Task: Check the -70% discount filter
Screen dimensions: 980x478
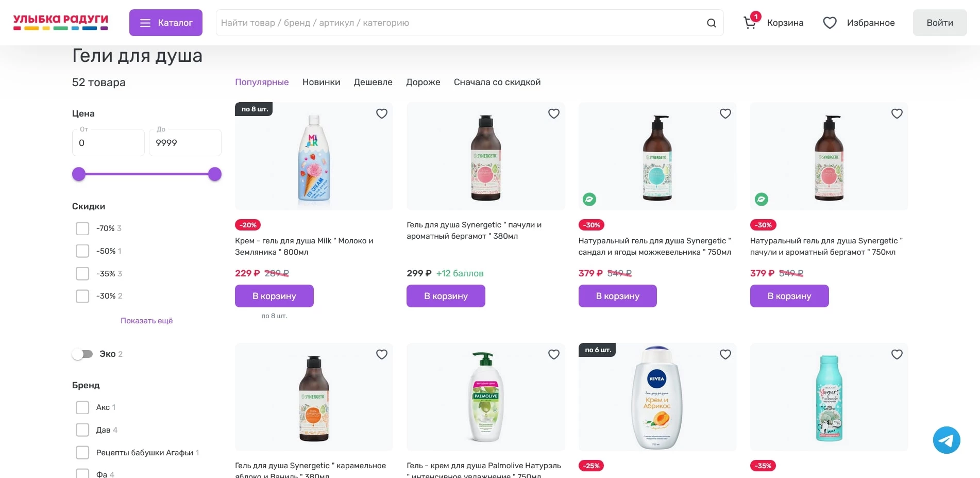Action: pos(82,228)
